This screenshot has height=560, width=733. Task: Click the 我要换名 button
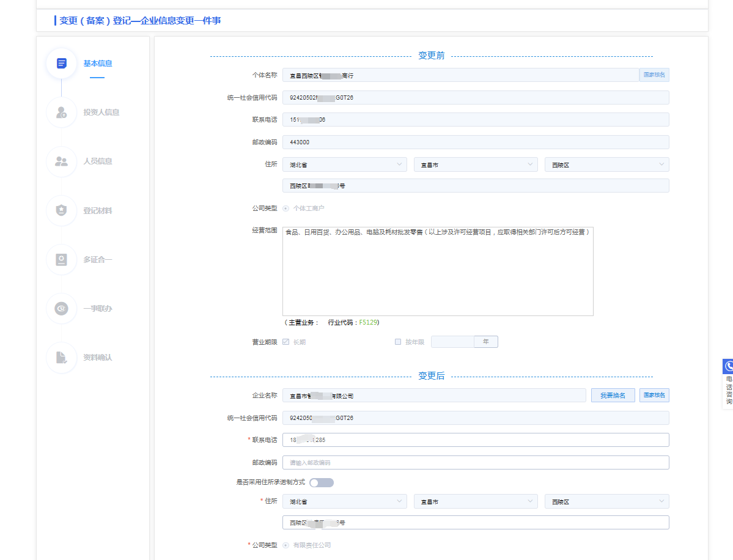click(613, 396)
